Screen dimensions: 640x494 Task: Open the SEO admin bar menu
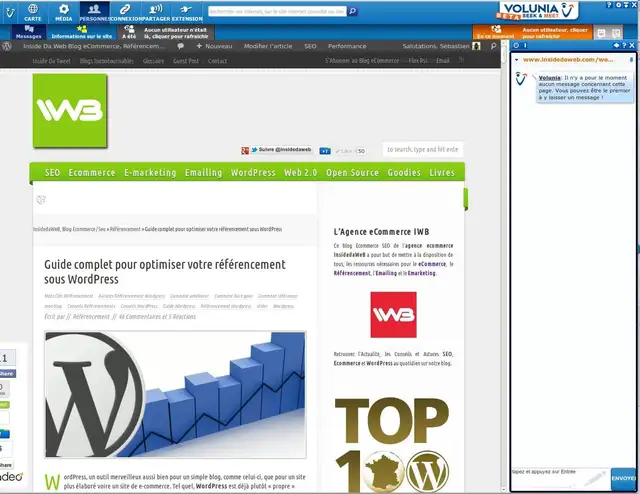[x=310, y=46]
